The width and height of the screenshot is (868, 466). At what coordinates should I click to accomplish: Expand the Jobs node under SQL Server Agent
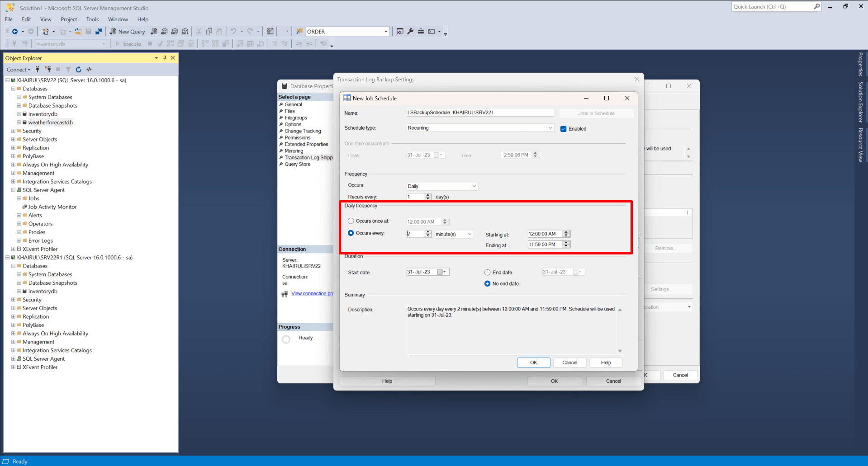(19, 198)
